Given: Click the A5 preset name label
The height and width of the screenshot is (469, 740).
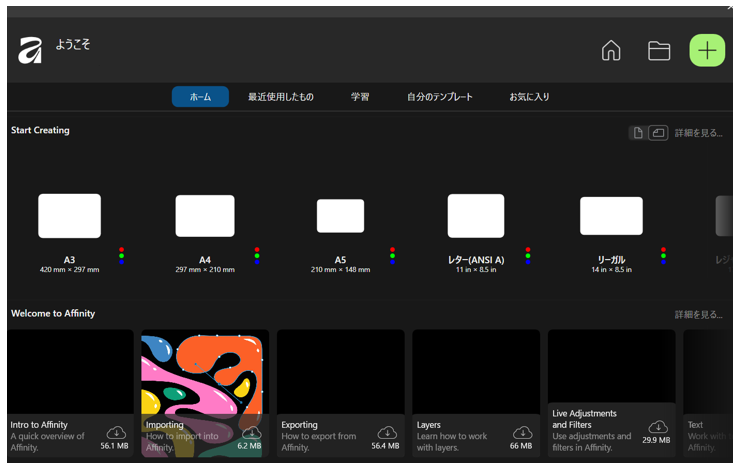Looking at the screenshot, I should click(x=340, y=260).
